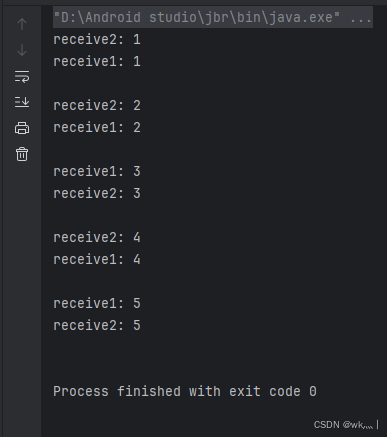Place cursor on 'receive1: 3' line
Viewport: 387px width, 437px height.
[x=97, y=172]
